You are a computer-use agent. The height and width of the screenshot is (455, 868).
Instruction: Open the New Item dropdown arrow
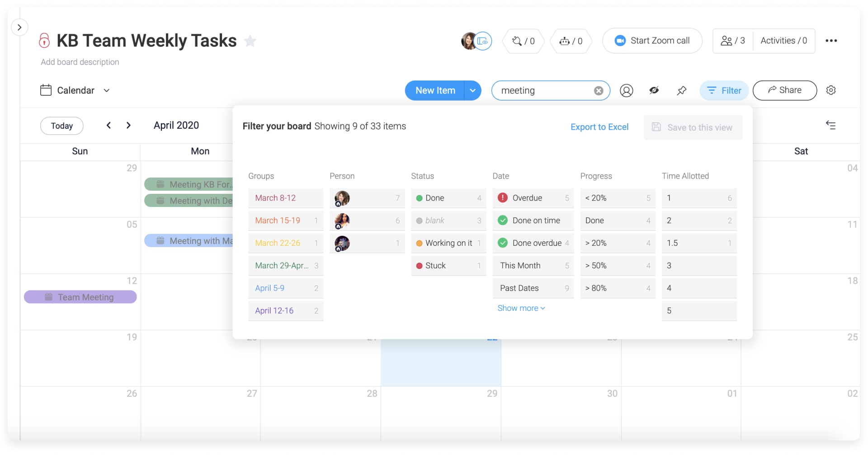tap(472, 90)
